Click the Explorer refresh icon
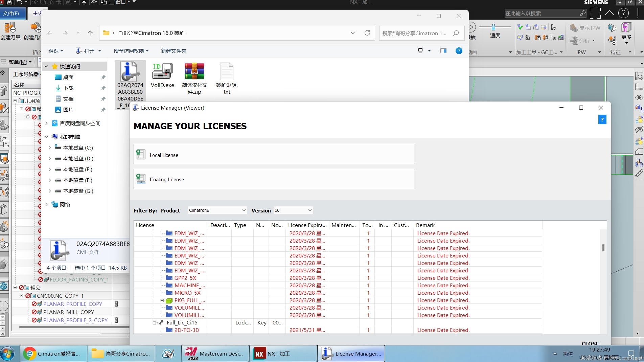This screenshot has width=644, height=362. [x=367, y=33]
